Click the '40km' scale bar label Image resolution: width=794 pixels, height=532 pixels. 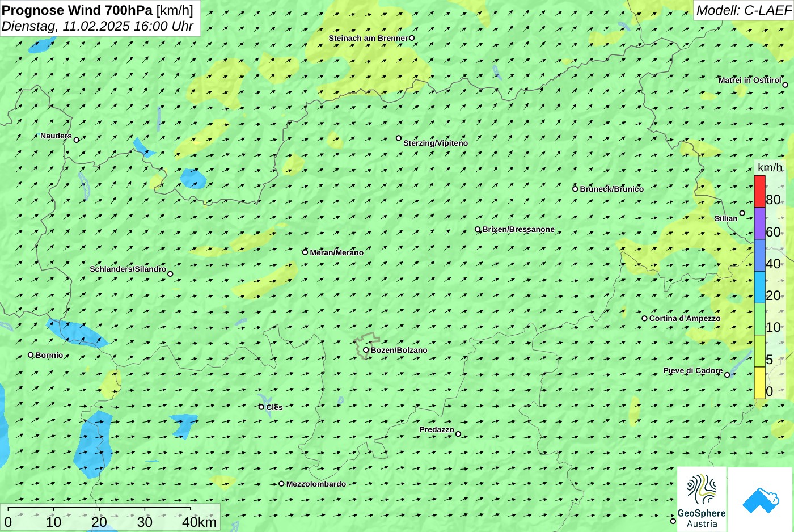click(x=199, y=522)
